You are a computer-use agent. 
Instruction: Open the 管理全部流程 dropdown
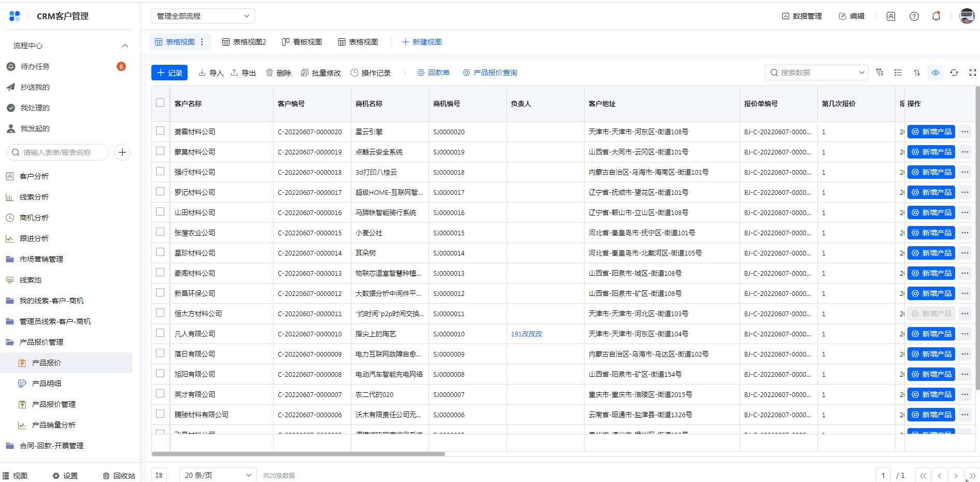203,16
